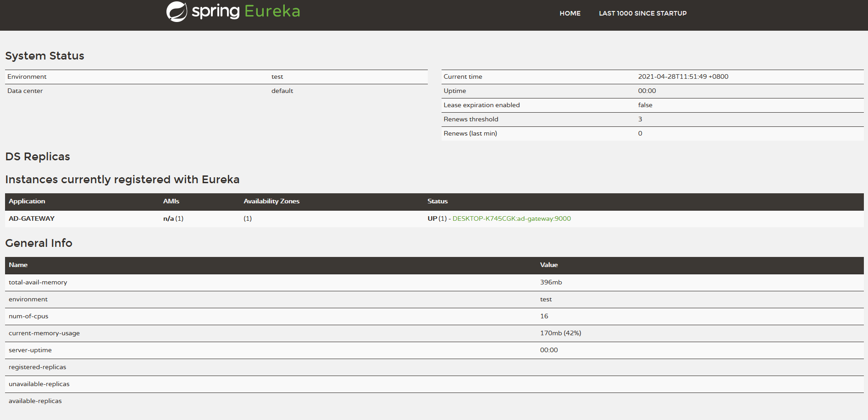This screenshot has height=420, width=868.
Task: Select the num-of-cpus value 16
Action: 544,316
